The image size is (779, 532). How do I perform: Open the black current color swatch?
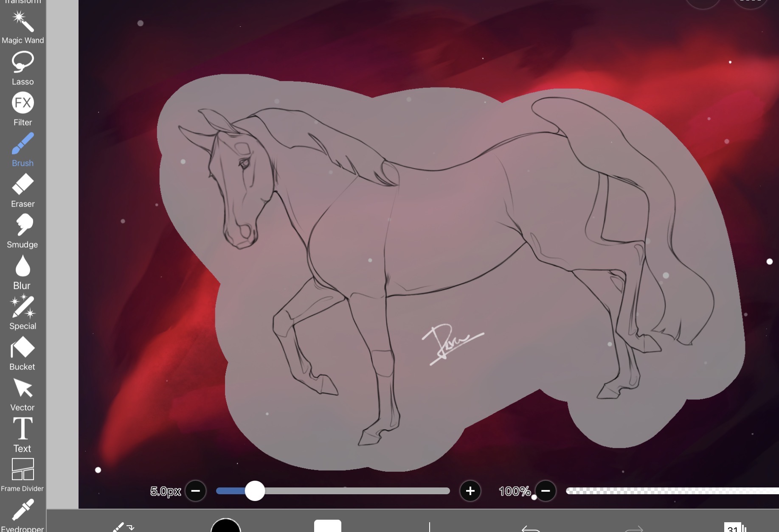(226, 526)
